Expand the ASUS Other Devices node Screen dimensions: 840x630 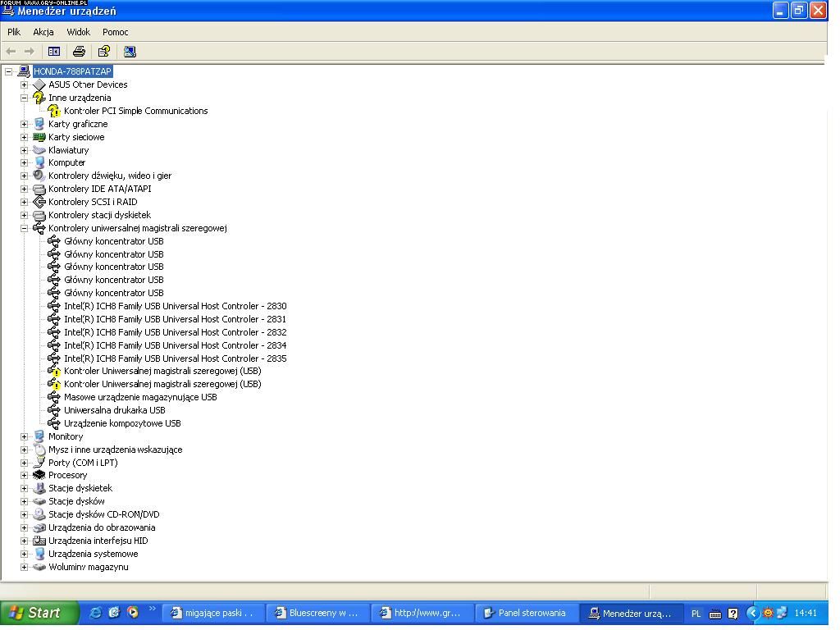click(24, 84)
